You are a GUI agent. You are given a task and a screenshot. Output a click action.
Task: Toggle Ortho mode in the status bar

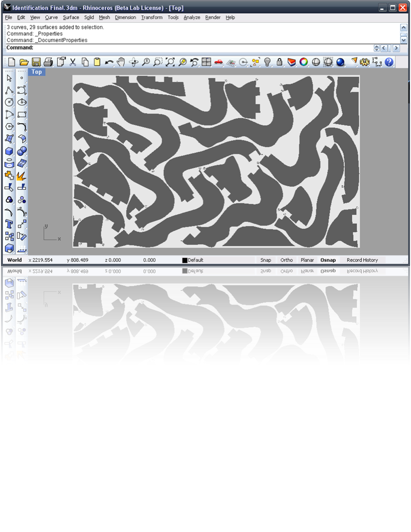(286, 260)
